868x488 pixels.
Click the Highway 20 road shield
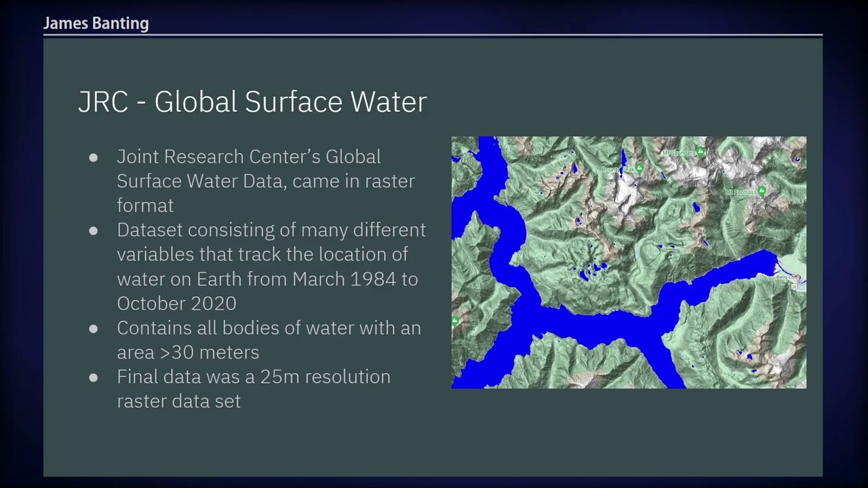point(793,287)
